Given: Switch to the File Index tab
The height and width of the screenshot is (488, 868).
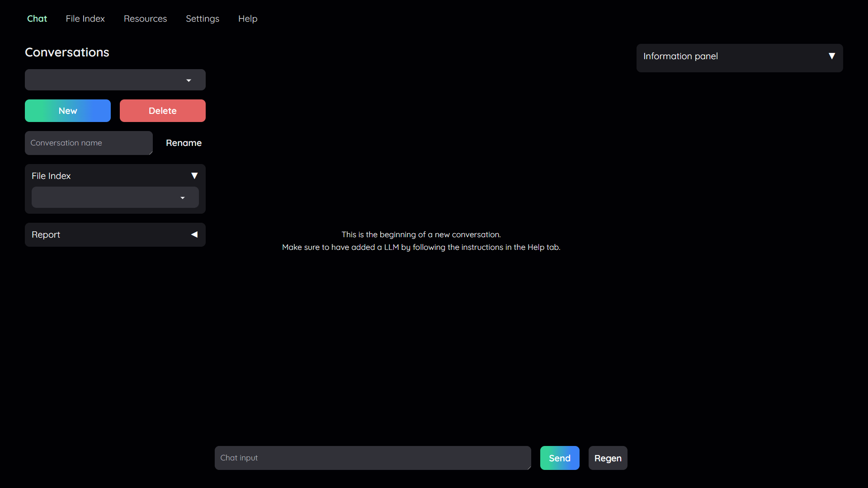Looking at the screenshot, I should pyautogui.click(x=85, y=19).
